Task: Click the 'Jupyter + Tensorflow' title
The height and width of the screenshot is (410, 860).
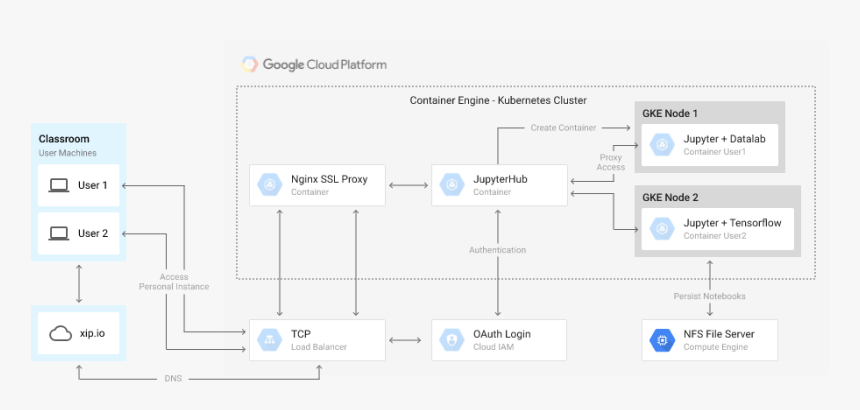Action: pos(732,223)
